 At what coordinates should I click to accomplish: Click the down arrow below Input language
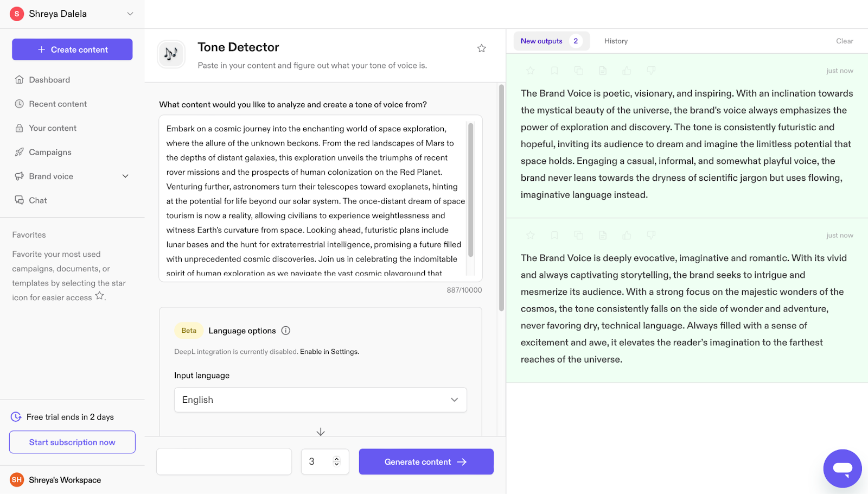click(x=321, y=432)
